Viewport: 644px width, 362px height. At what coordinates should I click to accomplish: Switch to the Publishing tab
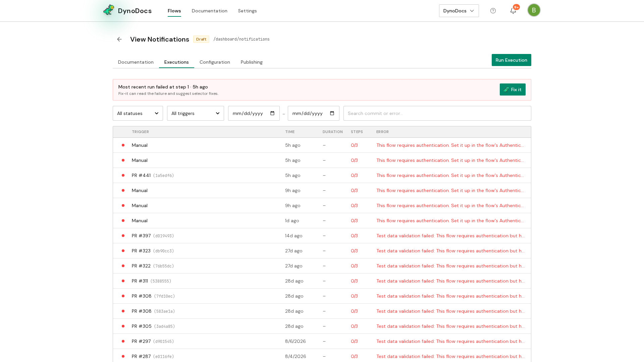point(252,62)
